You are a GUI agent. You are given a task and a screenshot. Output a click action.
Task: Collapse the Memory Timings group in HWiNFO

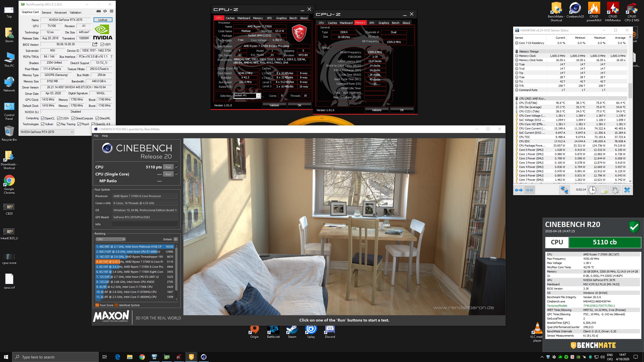click(x=517, y=51)
